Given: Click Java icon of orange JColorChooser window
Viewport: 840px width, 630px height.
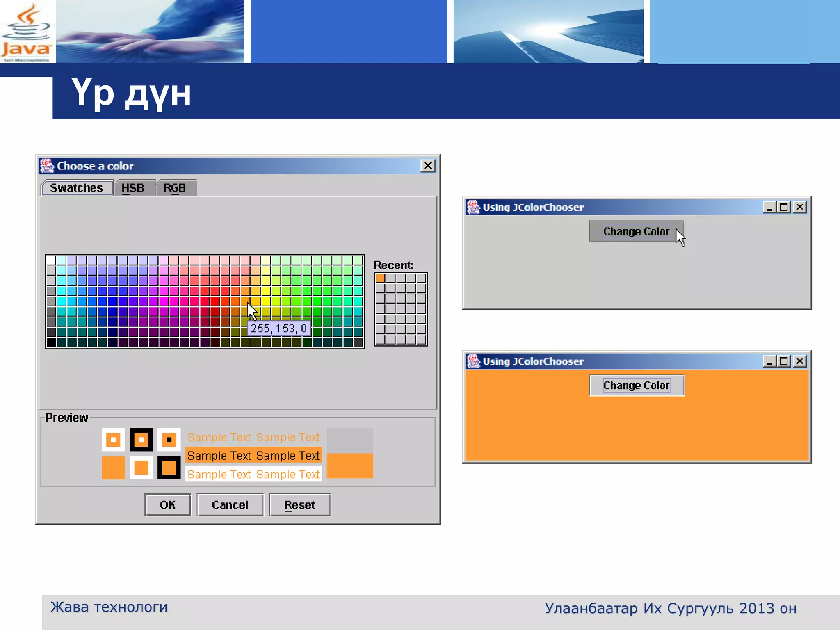Looking at the screenshot, I should click(473, 361).
